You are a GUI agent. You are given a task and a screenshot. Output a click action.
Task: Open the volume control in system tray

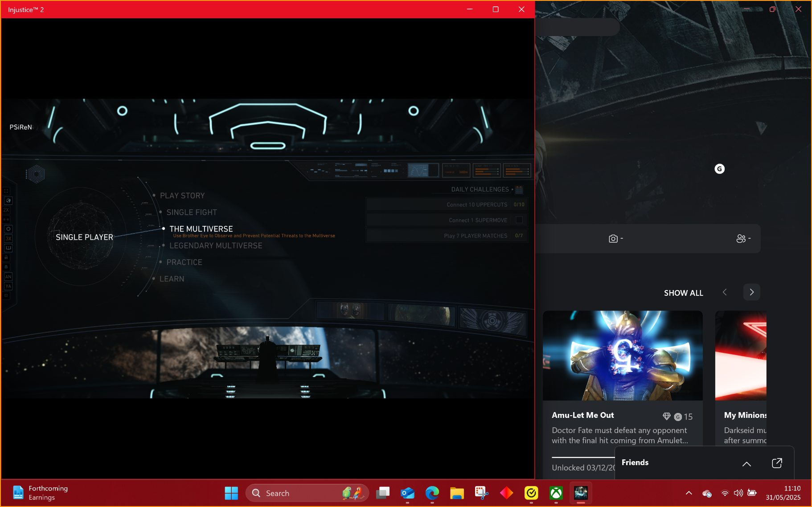738,493
